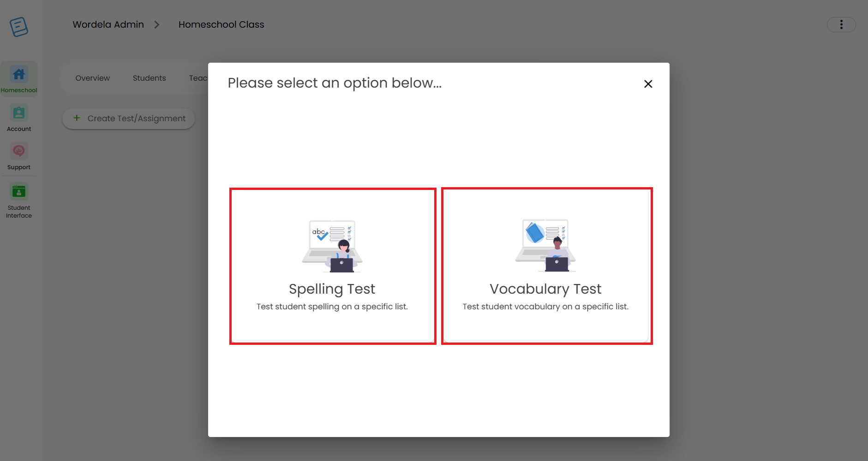Select 'Test student spelling on a specific list' text
The image size is (868, 461).
coord(332,307)
